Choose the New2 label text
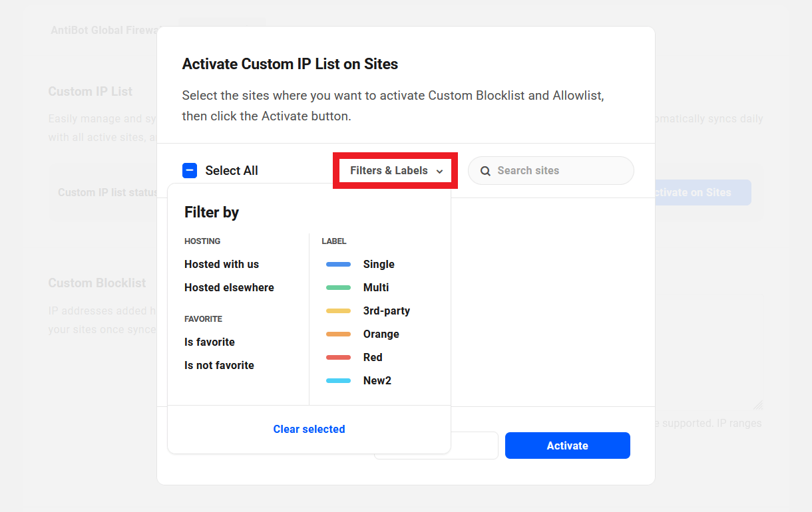The height and width of the screenshot is (512, 812). coord(377,380)
